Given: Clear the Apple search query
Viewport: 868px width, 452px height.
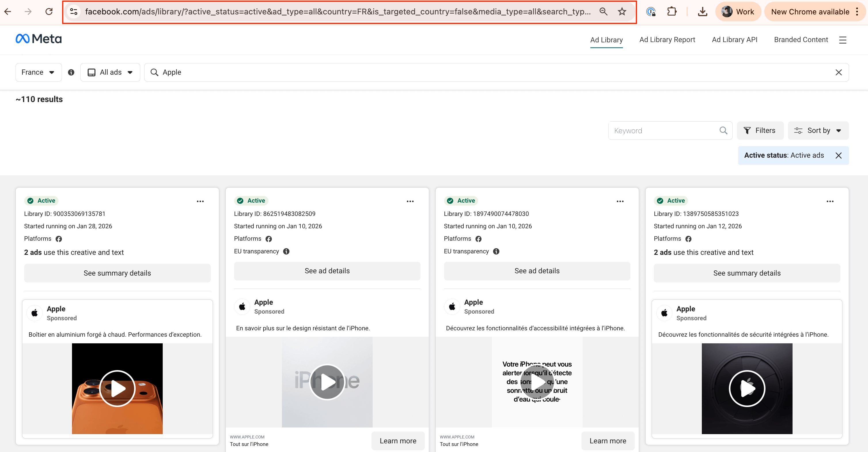Looking at the screenshot, I should [x=839, y=72].
